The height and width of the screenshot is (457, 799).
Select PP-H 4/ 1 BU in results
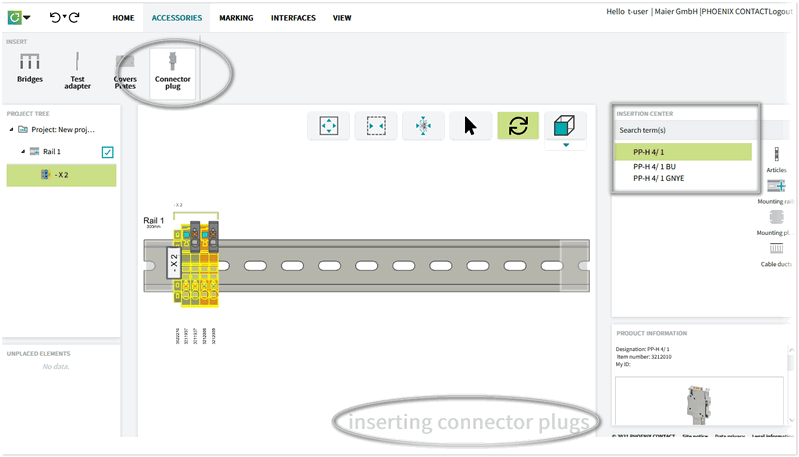[x=655, y=166]
